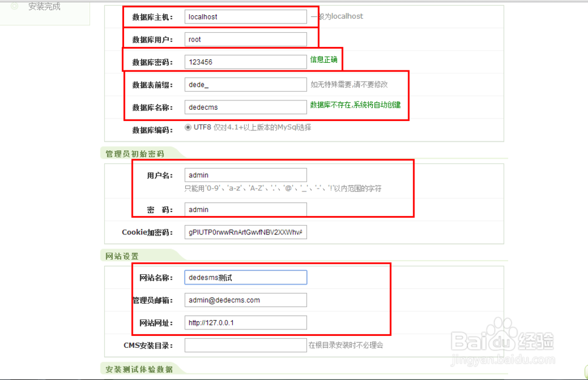Select the admin 用户名 field showing admin

(245, 174)
